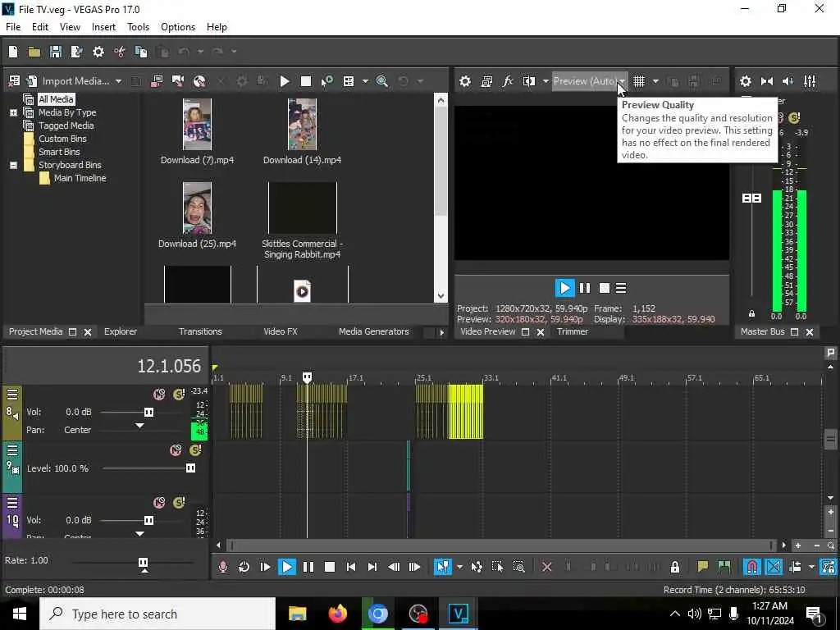Switch to the Explorer tab
Screen dimensions: 840x630
(x=121, y=331)
